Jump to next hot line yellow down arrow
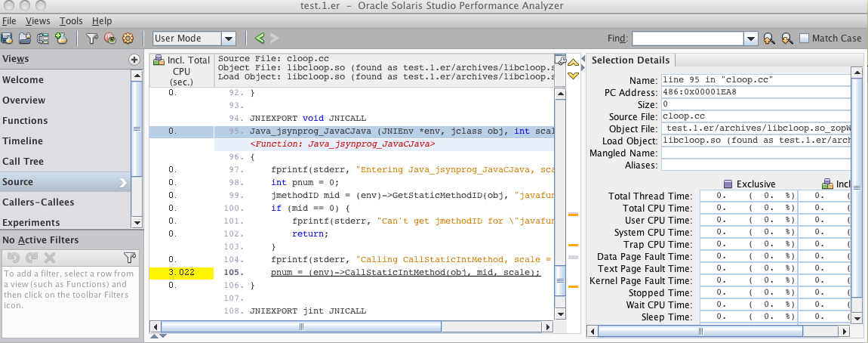The width and height of the screenshot is (868, 343). [574, 75]
